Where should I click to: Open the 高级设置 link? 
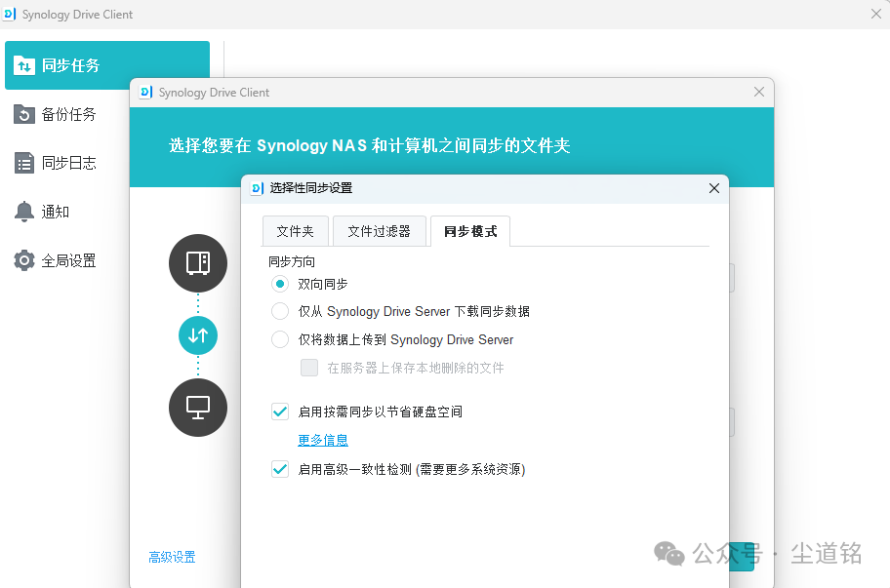[172, 558]
